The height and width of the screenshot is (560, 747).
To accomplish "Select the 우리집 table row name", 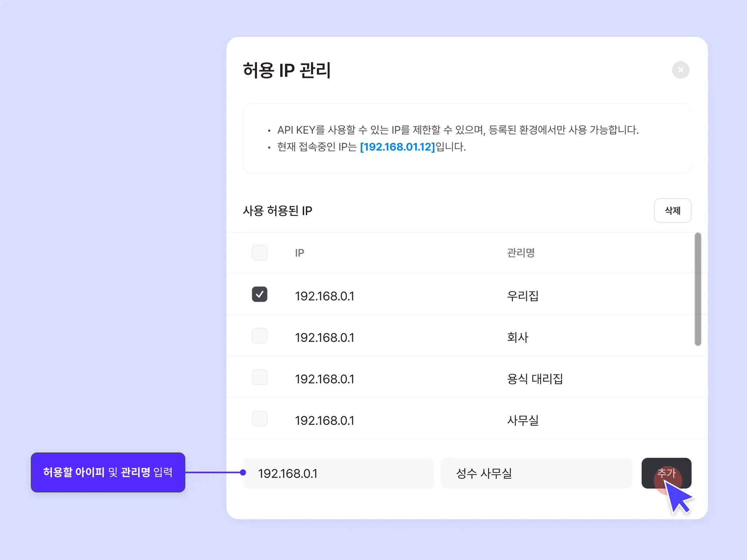I will pyautogui.click(x=523, y=296).
